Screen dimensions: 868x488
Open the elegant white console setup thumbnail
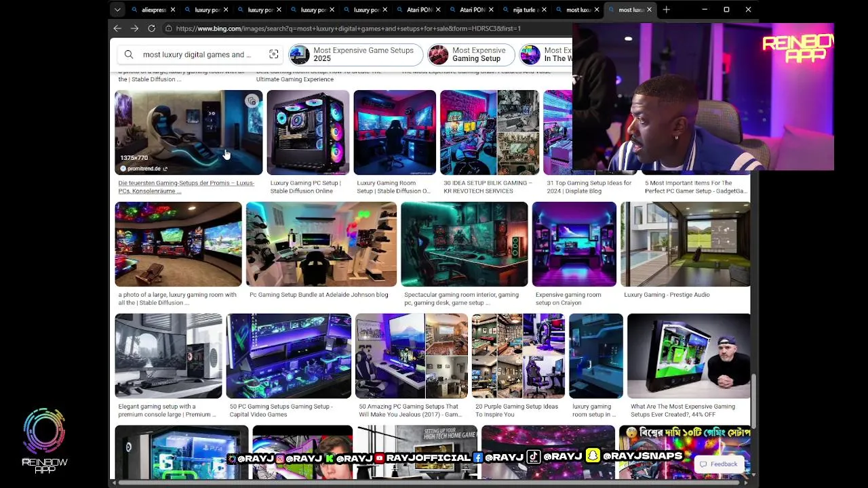(168, 356)
